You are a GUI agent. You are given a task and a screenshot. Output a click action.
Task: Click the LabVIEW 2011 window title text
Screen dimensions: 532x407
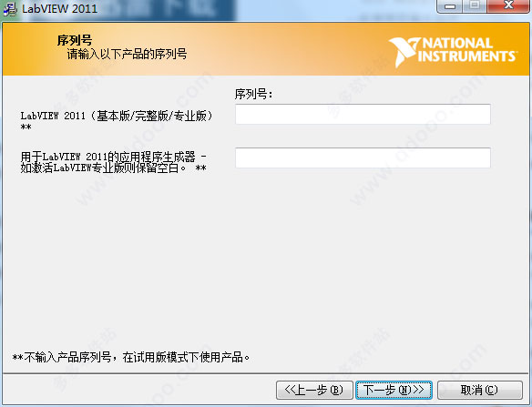(60, 8)
